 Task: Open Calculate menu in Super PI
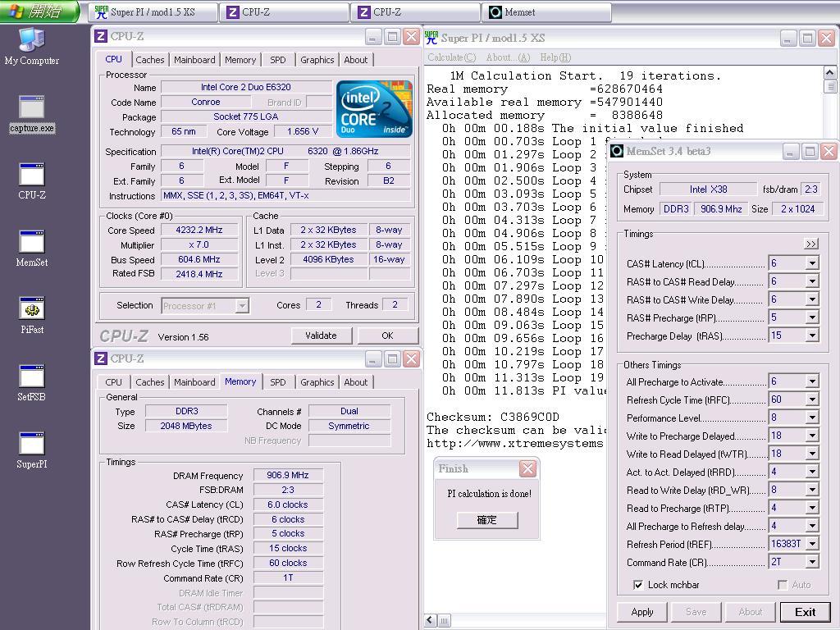[451, 57]
